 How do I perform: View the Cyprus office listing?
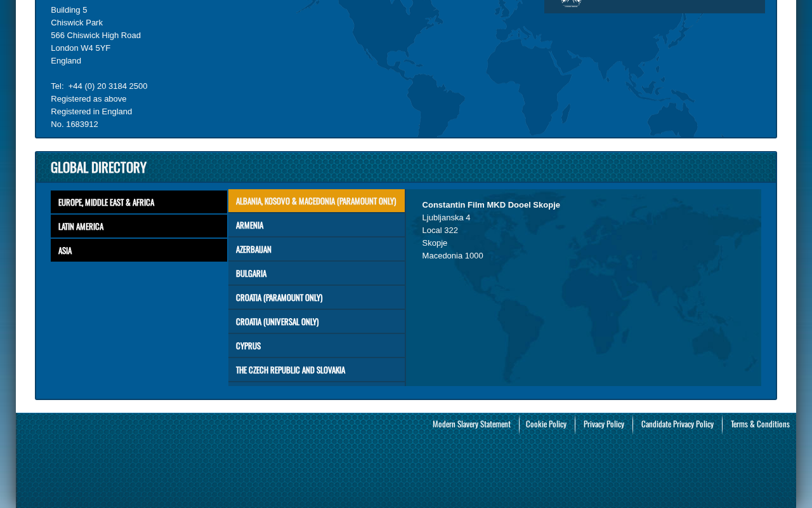pos(317,345)
